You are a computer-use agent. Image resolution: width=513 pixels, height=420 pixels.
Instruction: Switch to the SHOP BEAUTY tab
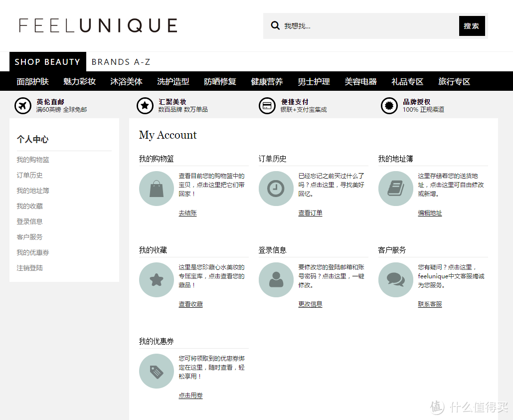click(x=48, y=61)
